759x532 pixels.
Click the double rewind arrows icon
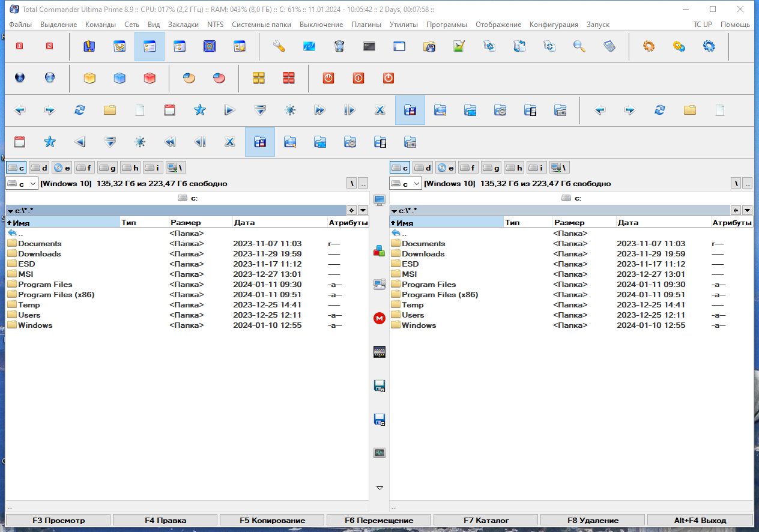pos(170,142)
